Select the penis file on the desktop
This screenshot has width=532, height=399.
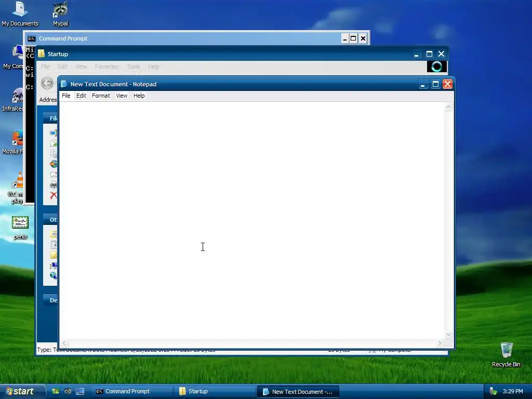click(x=20, y=228)
